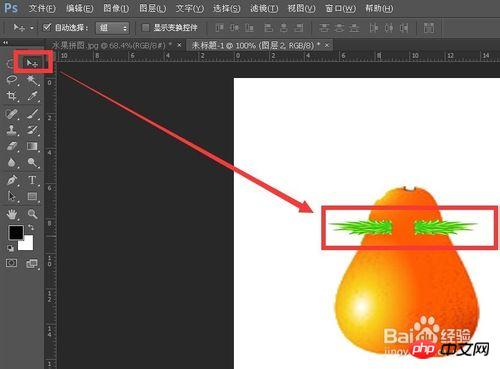Select the Lasso tool
Viewport: 500px width, 369px height.
coord(12,80)
